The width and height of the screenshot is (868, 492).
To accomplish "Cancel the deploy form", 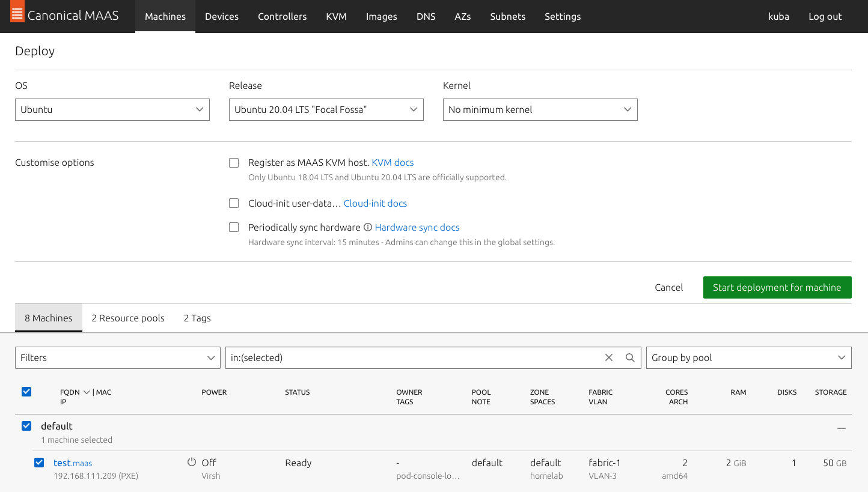I will pyautogui.click(x=669, y=287).
